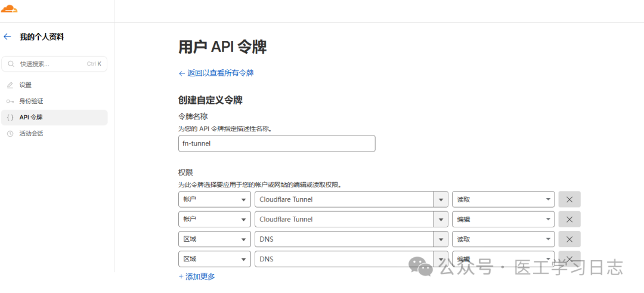
Task: Open 活动会话 in the sidebar
Action: [x=54, y=134]
